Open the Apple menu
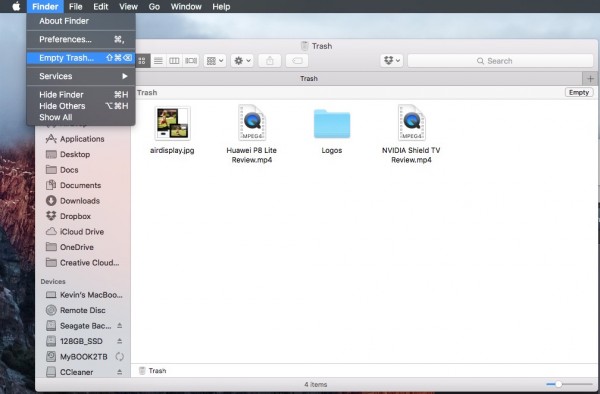 (16, 7)
